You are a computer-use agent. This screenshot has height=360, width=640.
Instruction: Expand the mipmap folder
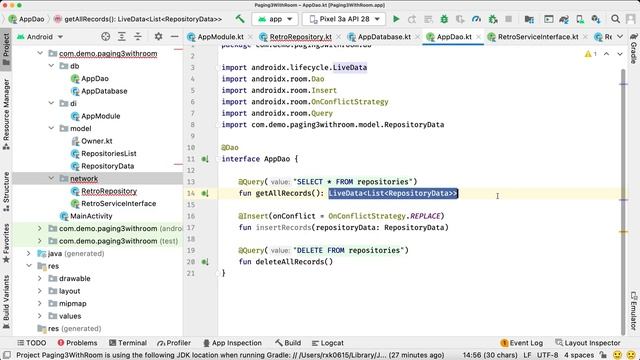point(40,304)
